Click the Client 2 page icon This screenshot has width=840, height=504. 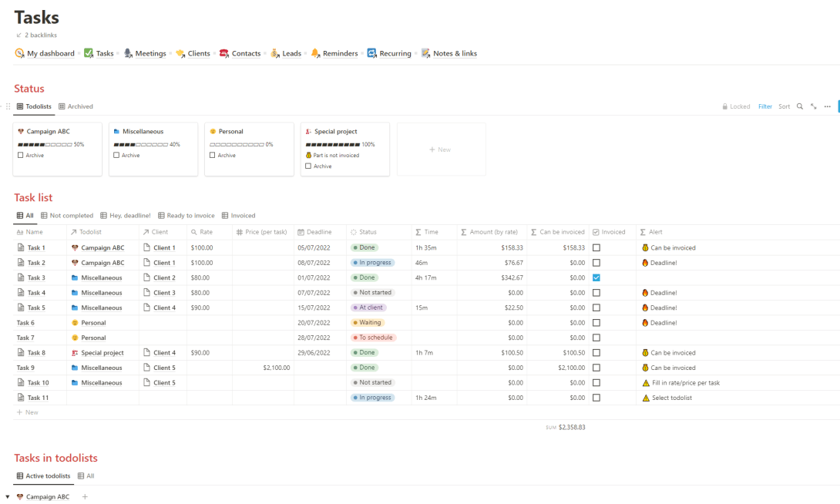[146, 277]
